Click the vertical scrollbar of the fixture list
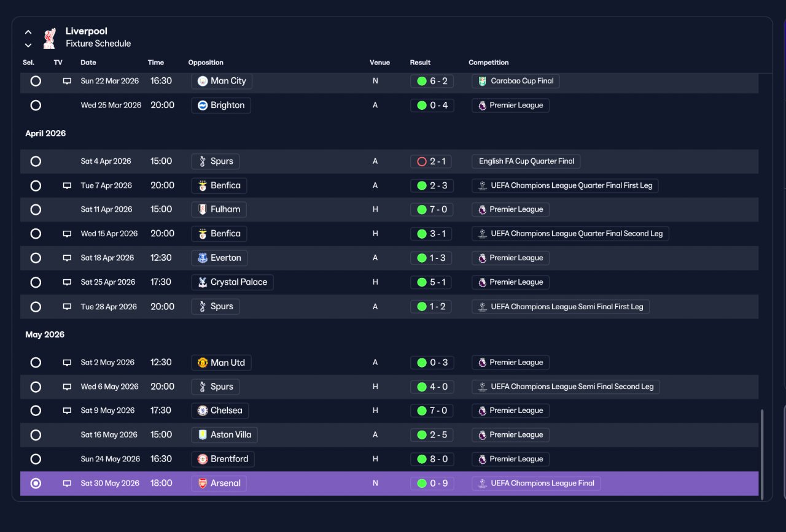 point(761,453)
